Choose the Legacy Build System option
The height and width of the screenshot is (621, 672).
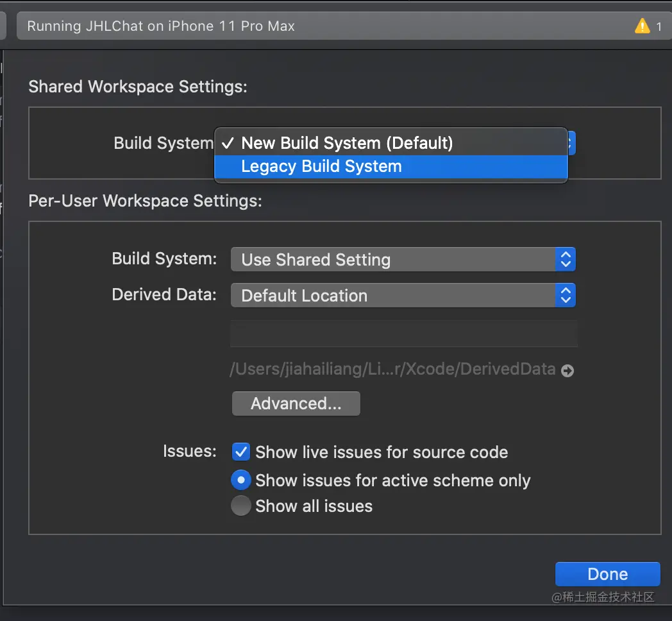(391, 166)
